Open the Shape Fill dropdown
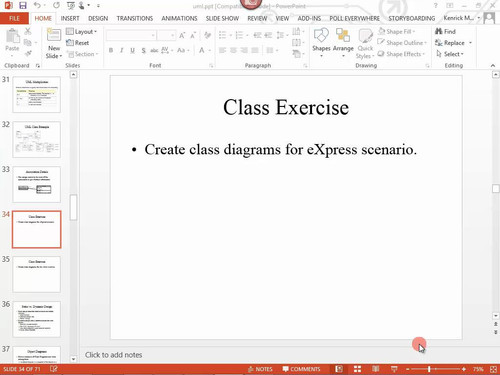500x375 pixels. 396,32
